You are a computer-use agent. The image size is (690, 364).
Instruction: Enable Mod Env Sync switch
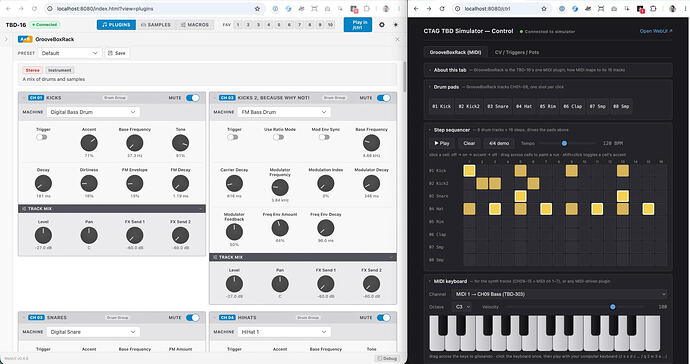point(324,137)
